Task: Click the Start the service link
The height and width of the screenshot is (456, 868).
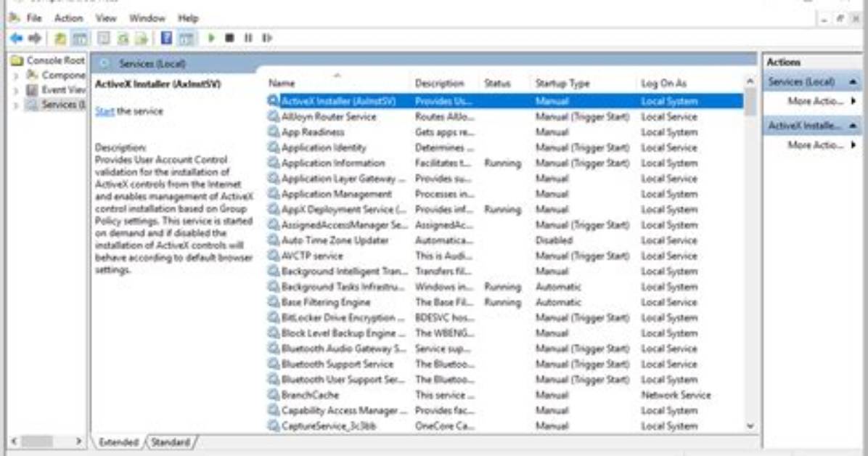Action: [105, 111]
